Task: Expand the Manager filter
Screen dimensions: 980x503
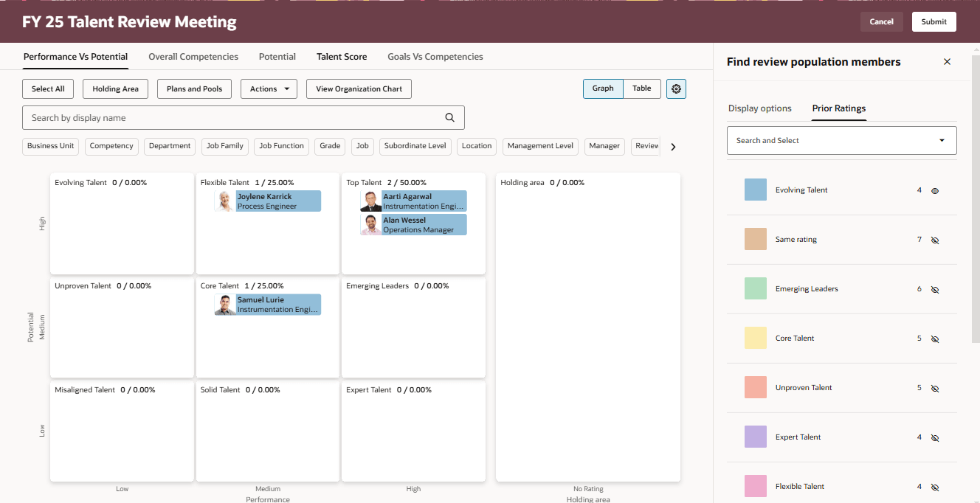Action: pos(604,146)
